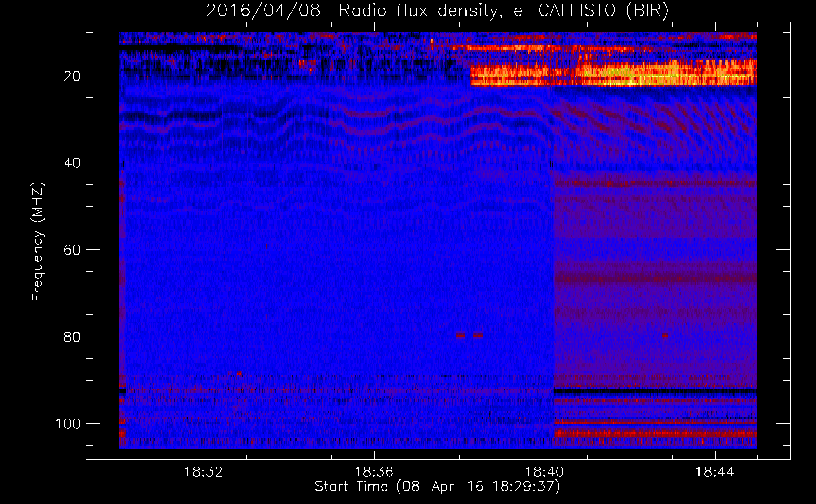The image size is (816, 504).
Task: Click the black band near 93 MHz after 18:40
Action: pos(655,391)
